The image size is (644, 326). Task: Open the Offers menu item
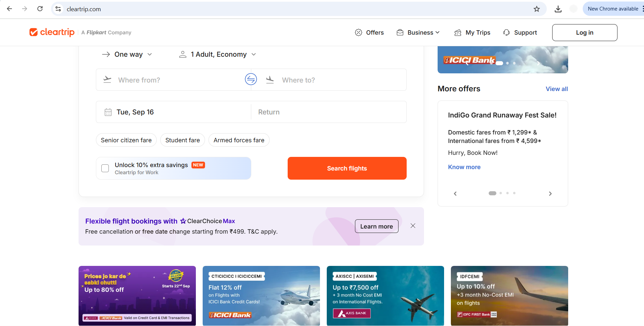(370, 33)
